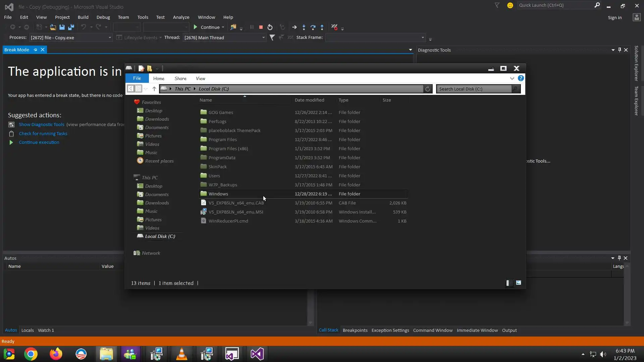Click the Restart debugging icon
Viewport: 644px width, 362px height.
click(270, 27)
